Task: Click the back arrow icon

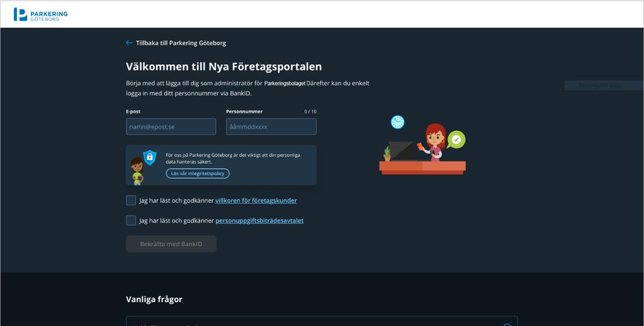Action: tap(130, 43)
